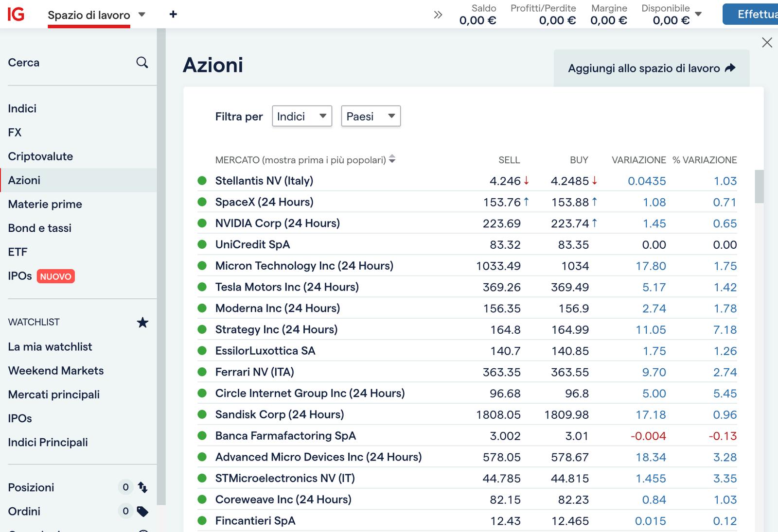Open Materie prime in the sidebar
The height and width of the screenshot is (532, 778).
(45, 204)
